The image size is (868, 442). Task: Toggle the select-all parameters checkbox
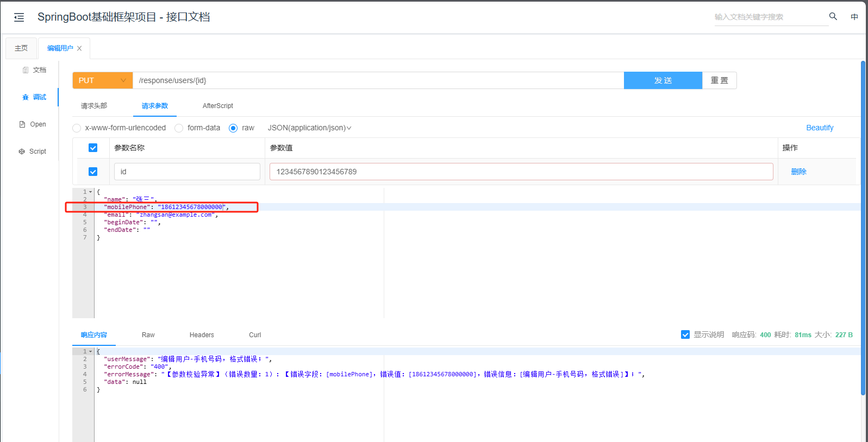pos(93,148)
